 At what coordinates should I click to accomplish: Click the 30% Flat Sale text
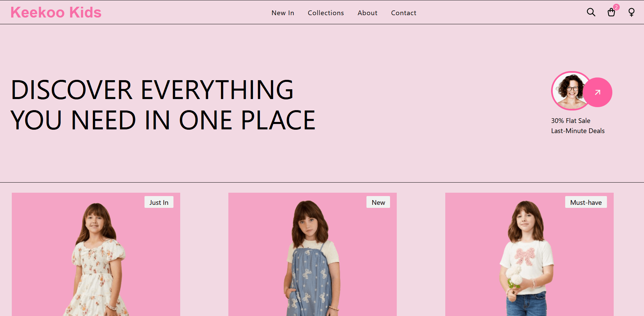coord(571,121)
